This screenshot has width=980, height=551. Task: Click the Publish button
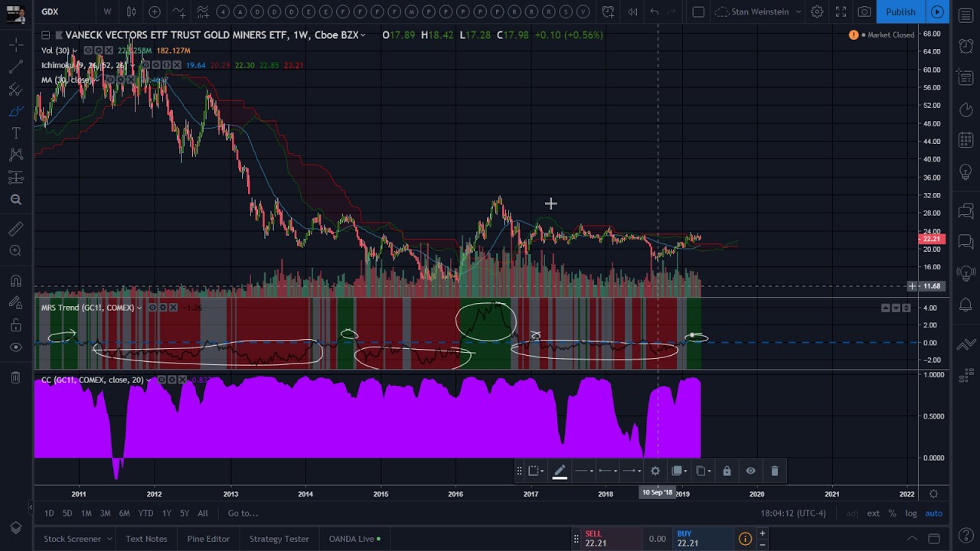coord(900,11)
